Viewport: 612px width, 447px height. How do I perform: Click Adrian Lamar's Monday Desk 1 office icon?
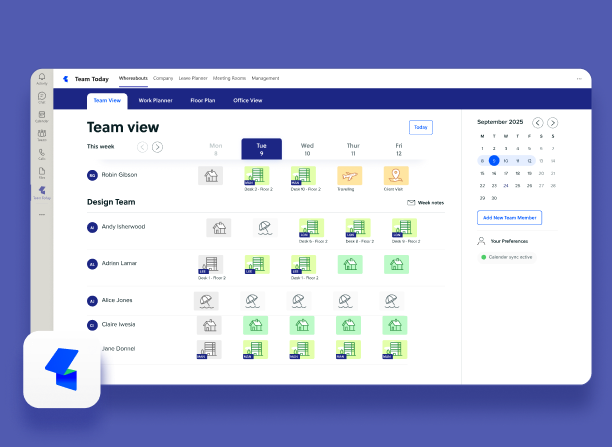tap(211, 264)
